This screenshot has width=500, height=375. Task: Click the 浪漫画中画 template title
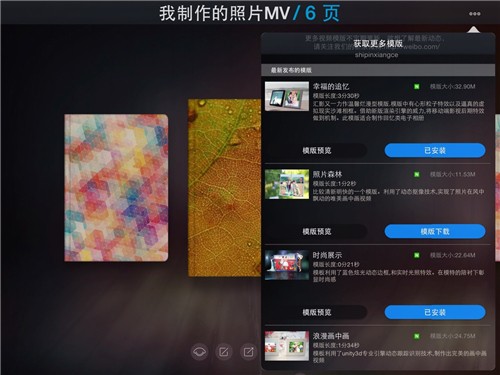[x=331, y=336]
